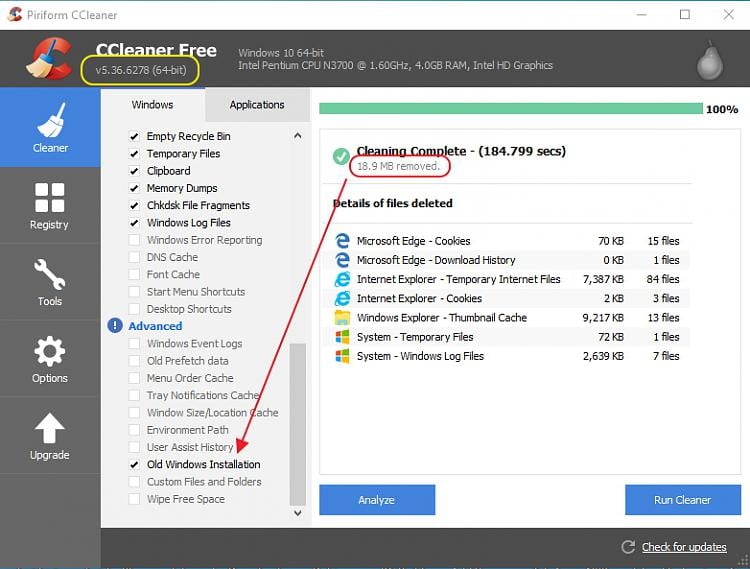Enable User Assist History checkbox
The image size is (750, 569).
click(134, 447)
